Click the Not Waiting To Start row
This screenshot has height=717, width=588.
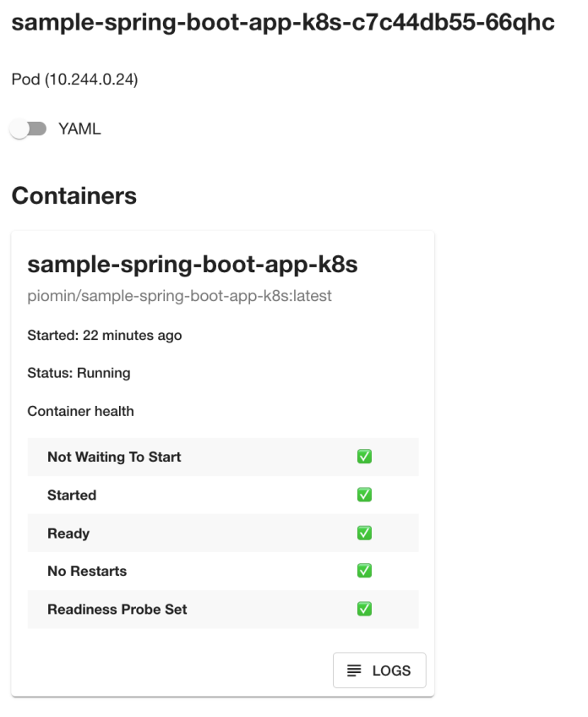(x=114, y=456)
